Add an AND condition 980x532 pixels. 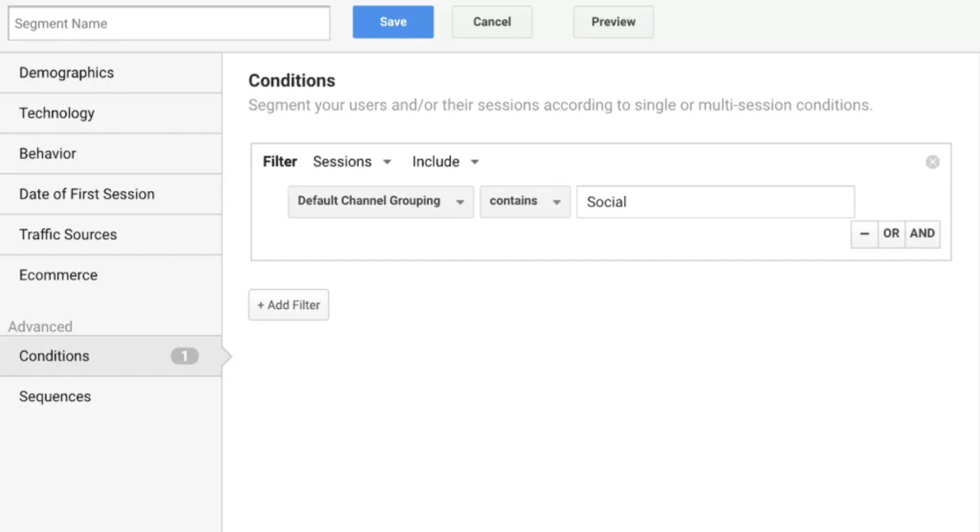click(922, 234)
